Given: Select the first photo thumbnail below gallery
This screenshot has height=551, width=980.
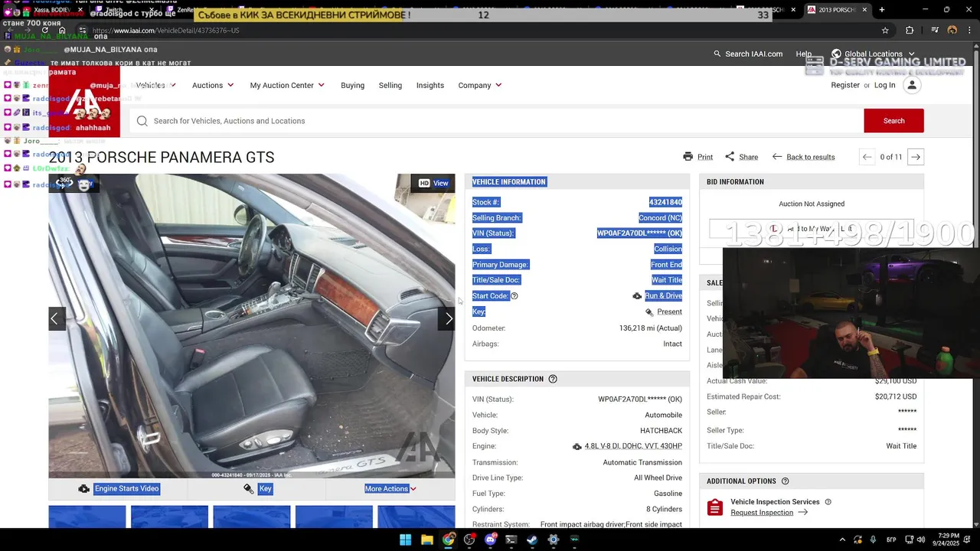Looking at the screenshot, I should click(87, 517).
